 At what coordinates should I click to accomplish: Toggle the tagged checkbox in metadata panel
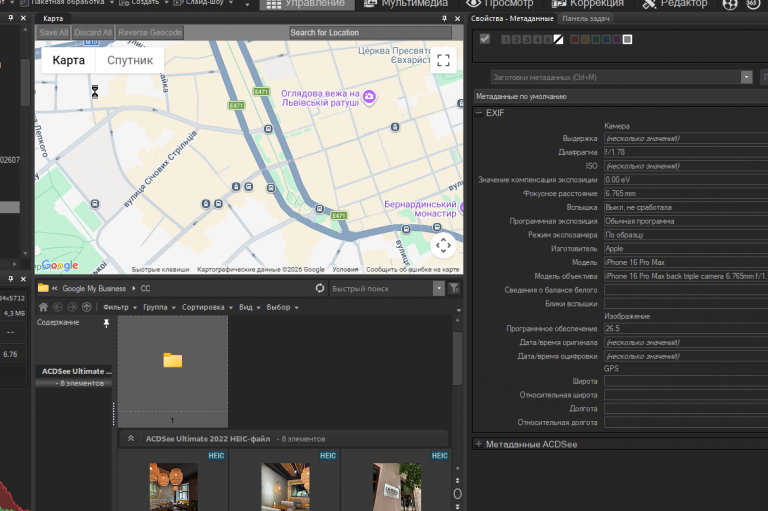pyautogui.click(x=485, y=39)
